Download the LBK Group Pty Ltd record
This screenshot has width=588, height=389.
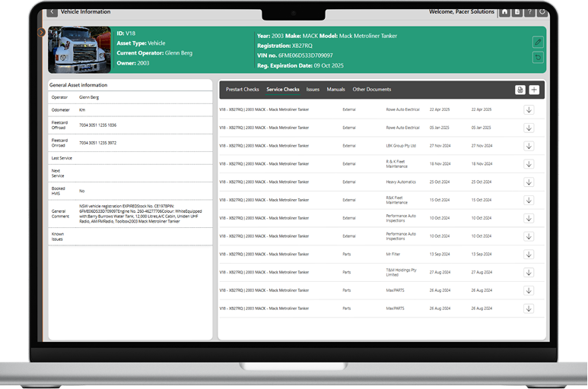pos(529,146)
